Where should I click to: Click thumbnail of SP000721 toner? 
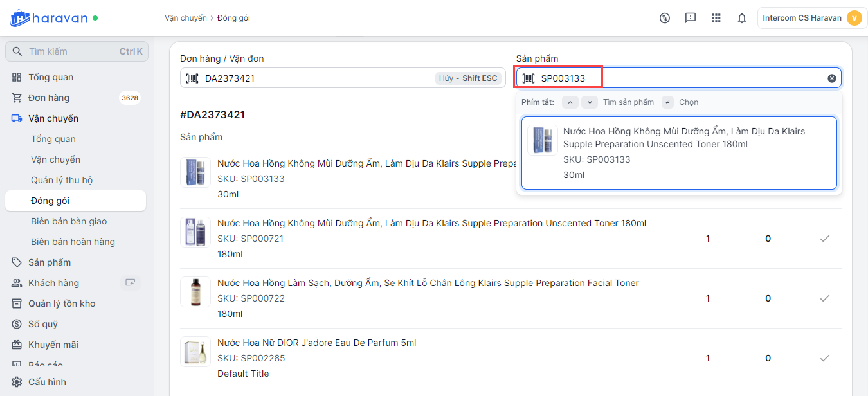click(195, 232)
